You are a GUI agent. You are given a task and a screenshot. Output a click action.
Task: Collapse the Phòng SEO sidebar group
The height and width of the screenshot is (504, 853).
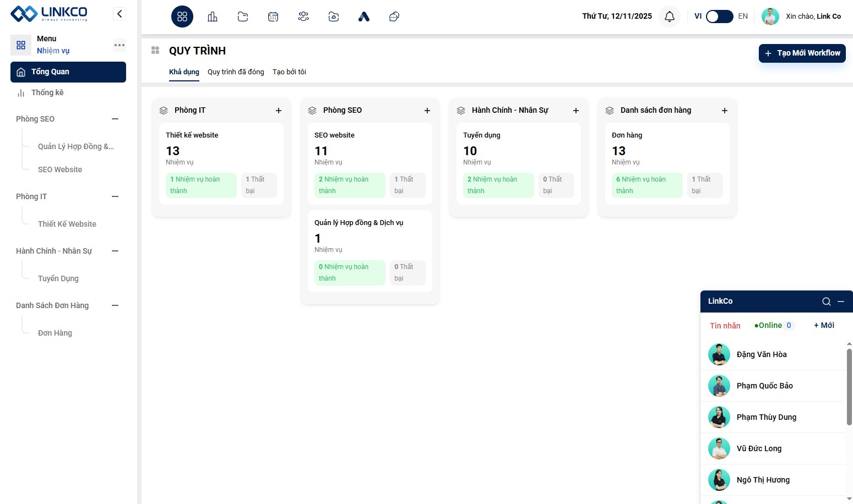(x=115, y=119)
